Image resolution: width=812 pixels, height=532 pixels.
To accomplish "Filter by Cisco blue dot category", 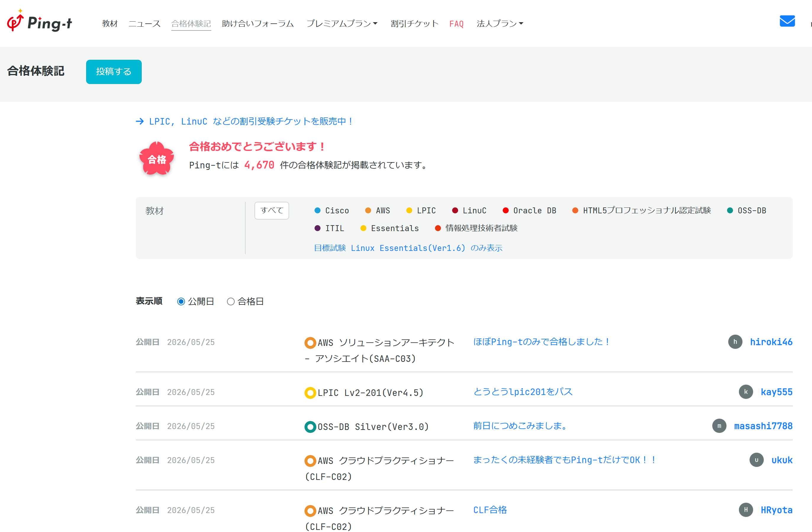I will 332,211.
